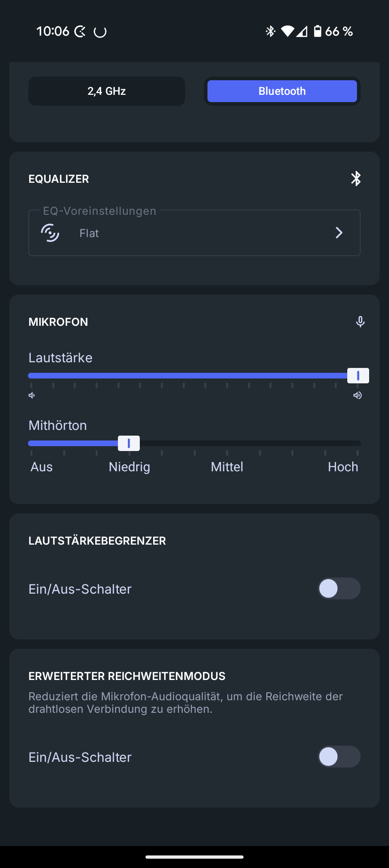Tap the battery icon in status bar
This screenshot has height=868, width=389.
[318, 31]
